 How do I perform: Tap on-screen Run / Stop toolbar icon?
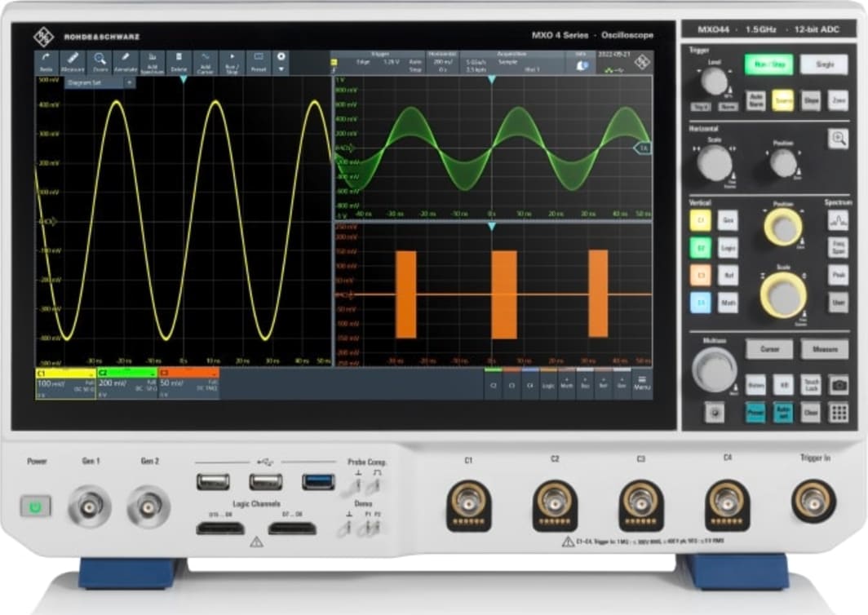(x=232, y=62)
